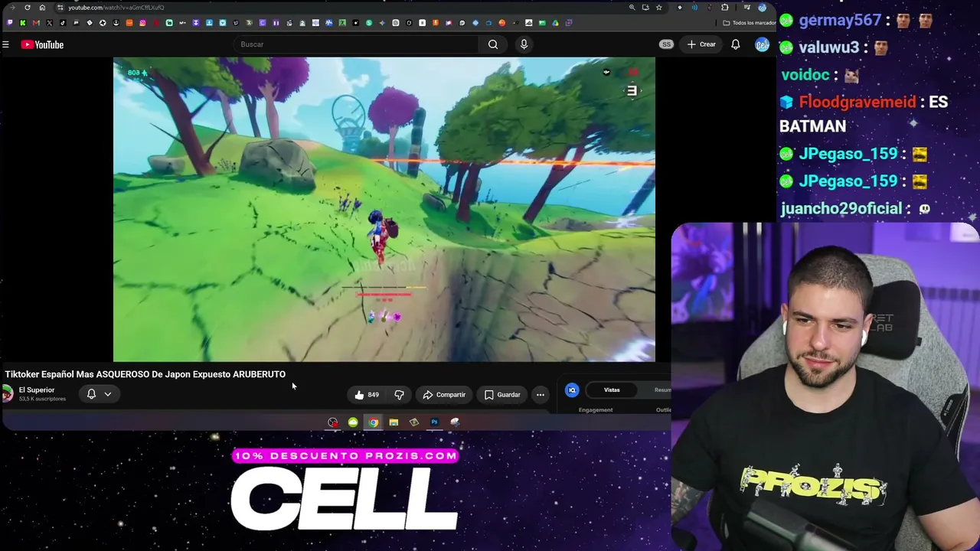Open YouTube notifications bell in header

[735, 44]
